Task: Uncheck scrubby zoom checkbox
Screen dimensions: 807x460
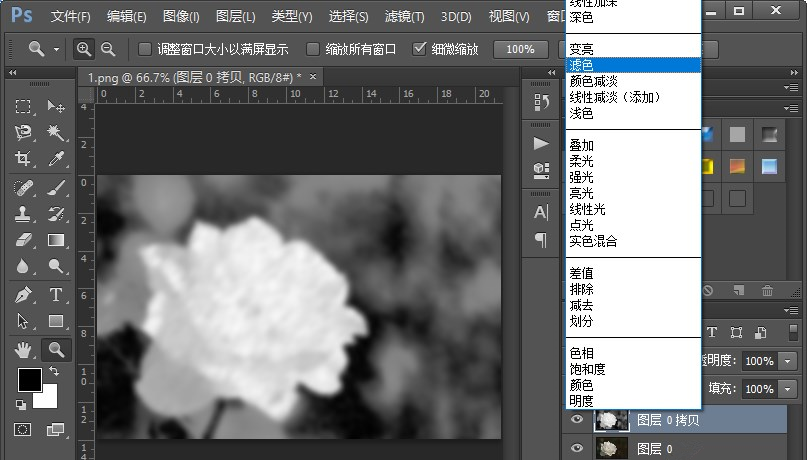Action: pyautogui.click(x=419, y=49)
